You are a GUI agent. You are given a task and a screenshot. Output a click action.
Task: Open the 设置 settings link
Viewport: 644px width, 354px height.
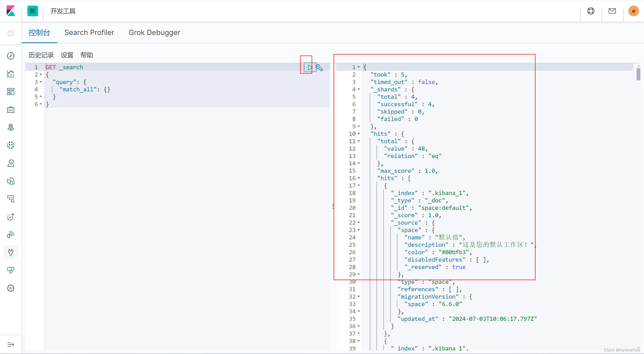[67, 55]
